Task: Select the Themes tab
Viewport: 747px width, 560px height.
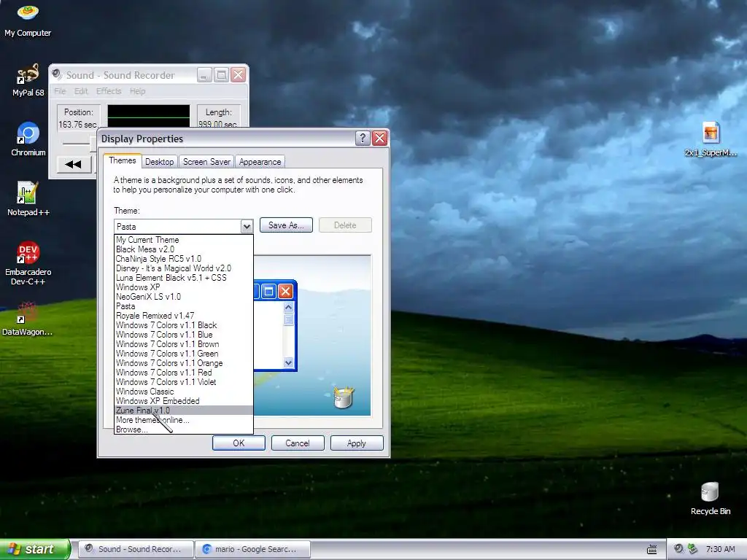Action: pyautogui.click(x=123, y=161)
